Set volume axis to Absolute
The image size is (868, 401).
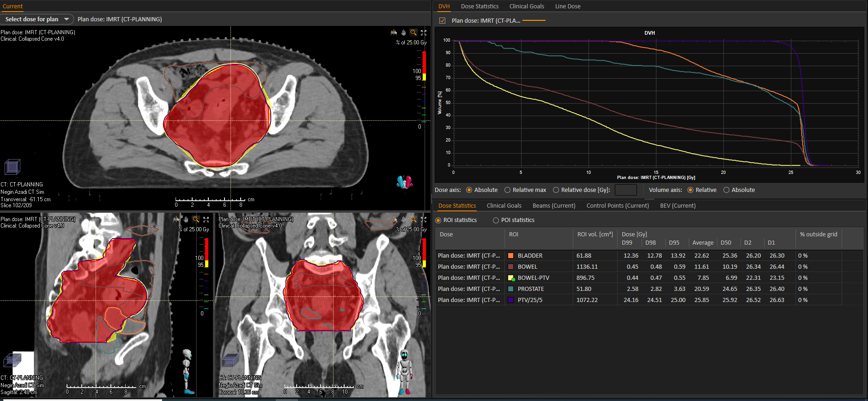point(739,190)
